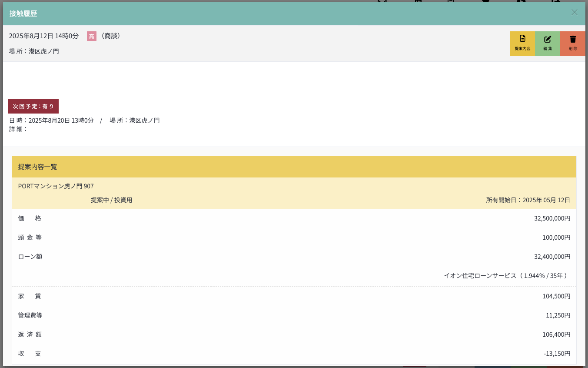Select the management fee value 11,250円
The image size is (588, 368).
point(558,315)
